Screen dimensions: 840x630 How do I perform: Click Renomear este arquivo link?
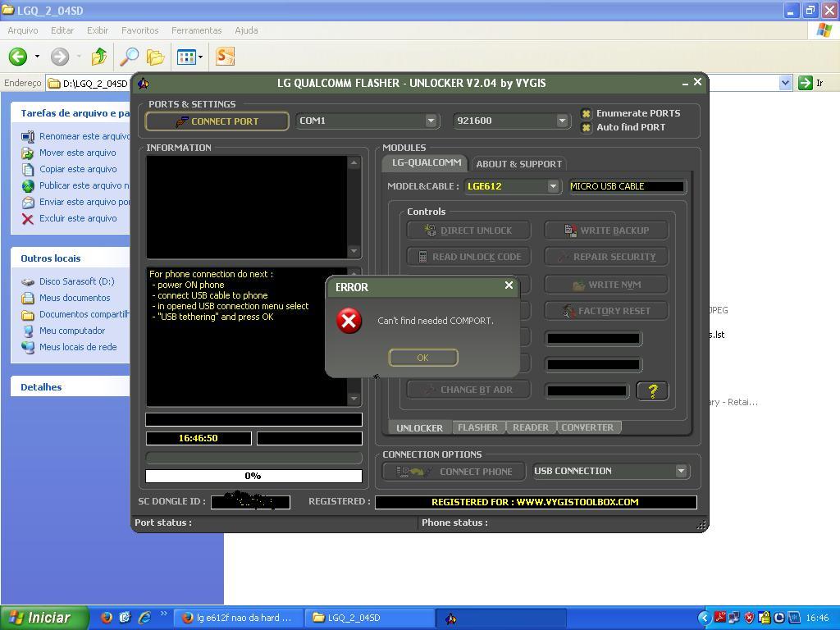[x=84, y=136]
